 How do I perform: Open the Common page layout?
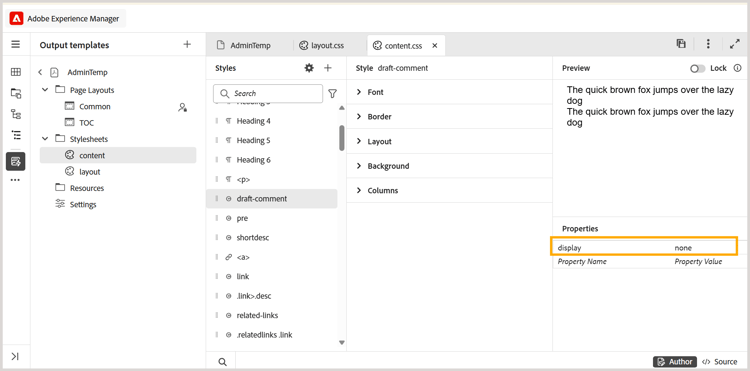point(95,107)
